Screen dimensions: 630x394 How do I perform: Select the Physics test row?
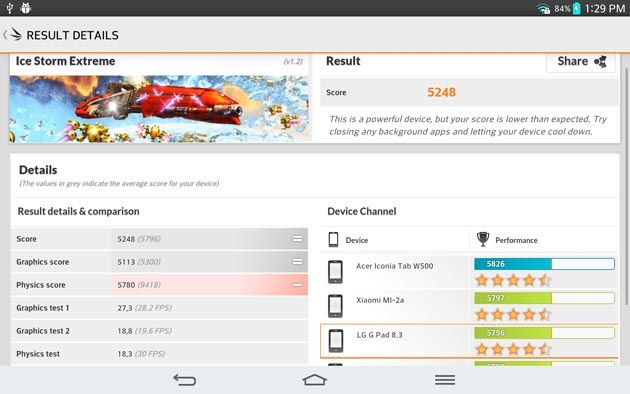tap(160, 354)
